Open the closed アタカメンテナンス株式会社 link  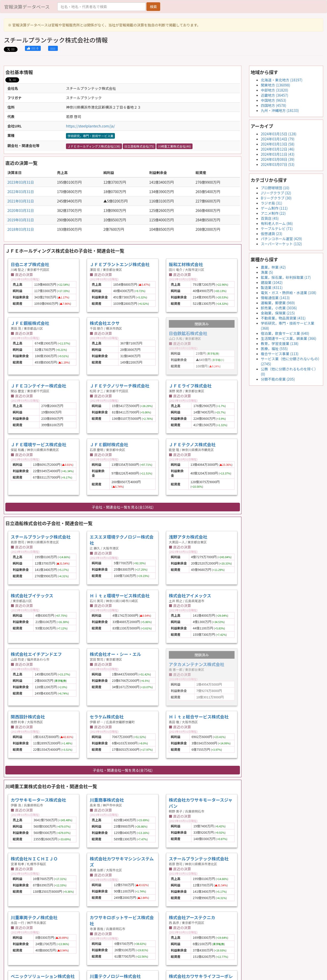(196, 665)
